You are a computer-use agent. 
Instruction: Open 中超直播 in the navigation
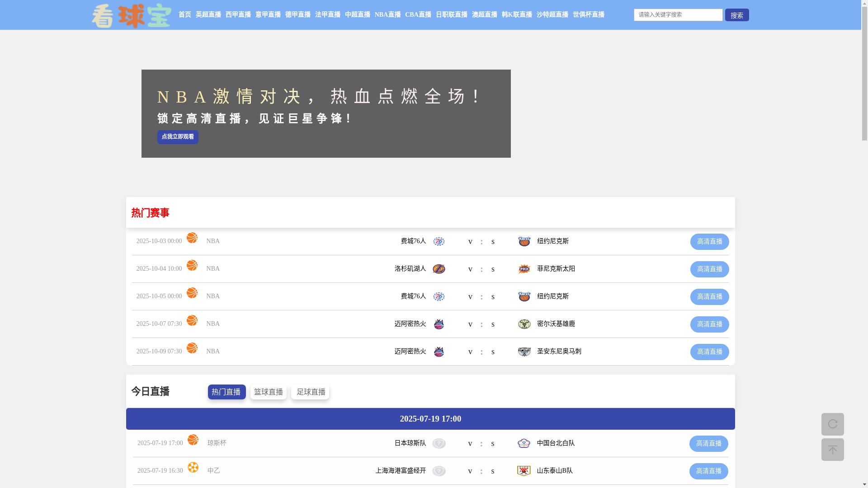click(x=358, y=15)
